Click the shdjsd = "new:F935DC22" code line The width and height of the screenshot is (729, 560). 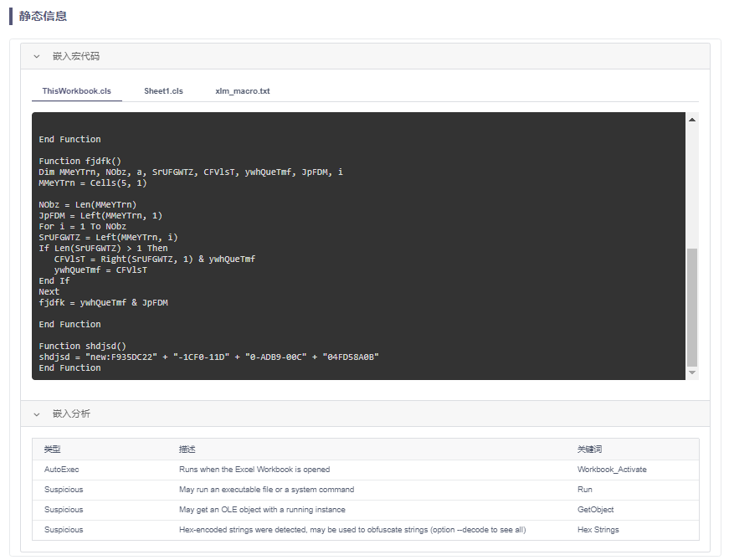[208, 357]
